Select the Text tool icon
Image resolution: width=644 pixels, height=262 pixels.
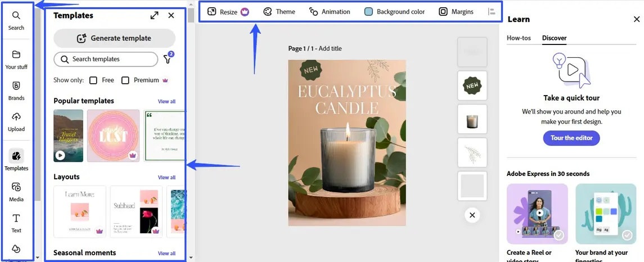(16, 218)
